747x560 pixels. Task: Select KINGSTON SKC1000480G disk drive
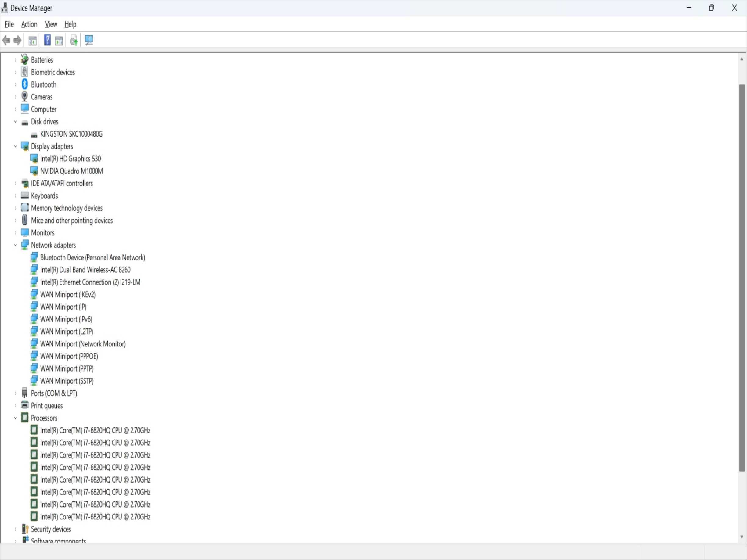point(71,134)
